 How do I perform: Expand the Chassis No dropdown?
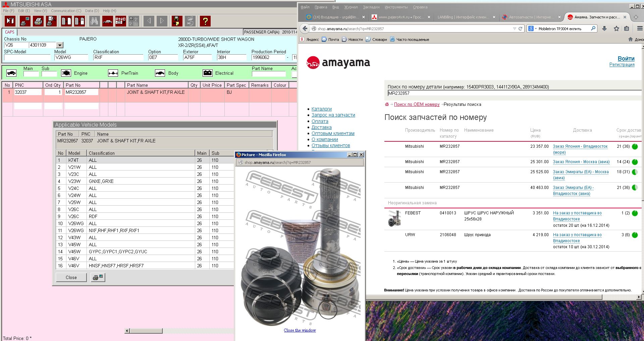coord(60,45)
